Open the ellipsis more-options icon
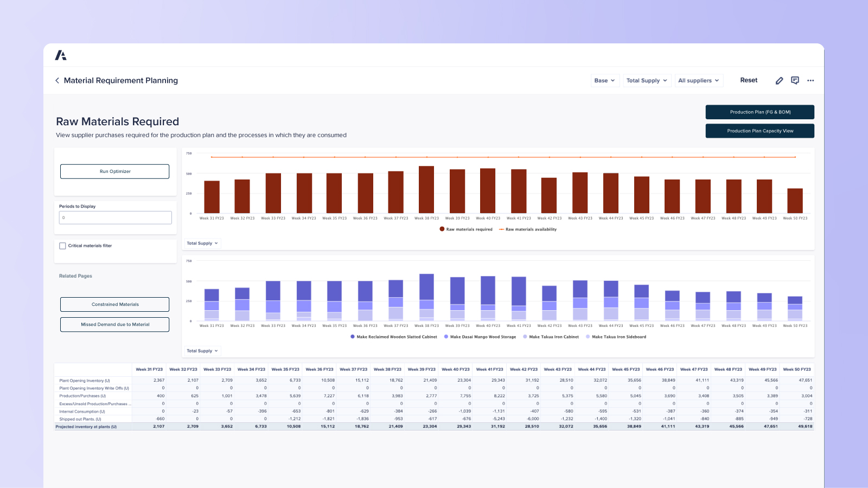 click(810, 80)
